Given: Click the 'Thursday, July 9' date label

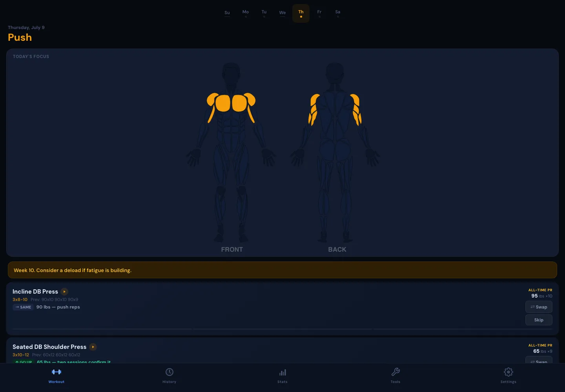Looking at the screenshot, I should pyautogui.click(x=26, y=27).
